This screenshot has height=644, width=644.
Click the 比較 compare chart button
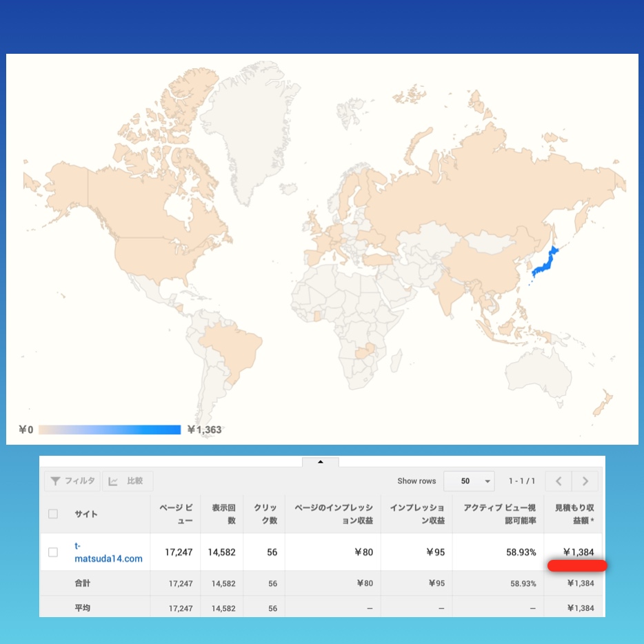click(128, 481)
